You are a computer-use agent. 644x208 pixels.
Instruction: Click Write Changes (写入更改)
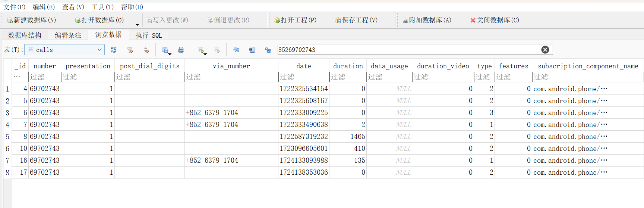pos(167,20)
